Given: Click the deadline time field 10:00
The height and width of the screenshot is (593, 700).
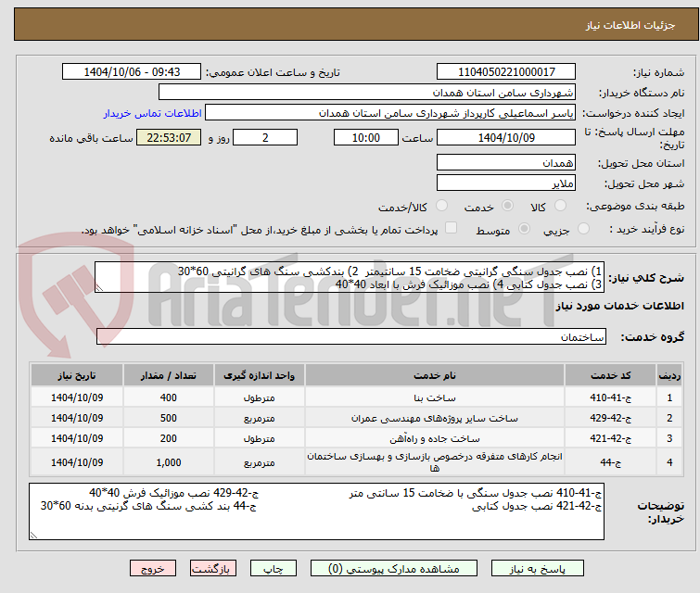Looking at the screenshot, I should point(366,137).
